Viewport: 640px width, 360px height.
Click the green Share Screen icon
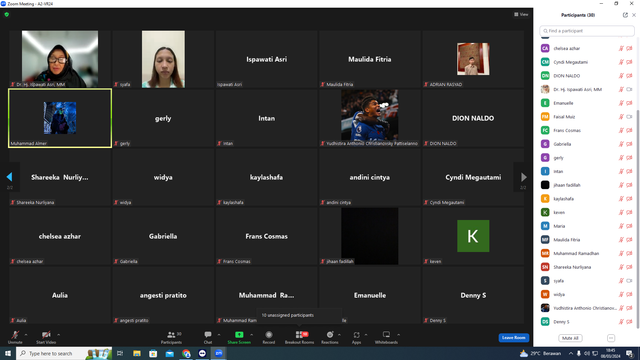click(x=239, y=335)
